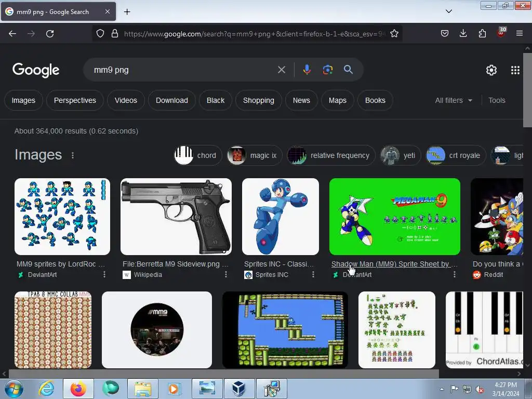Image resolution: width=532 pixels, height=399 pixels.
Task: Open Google quick settings gear
Action: pos(491,70)
